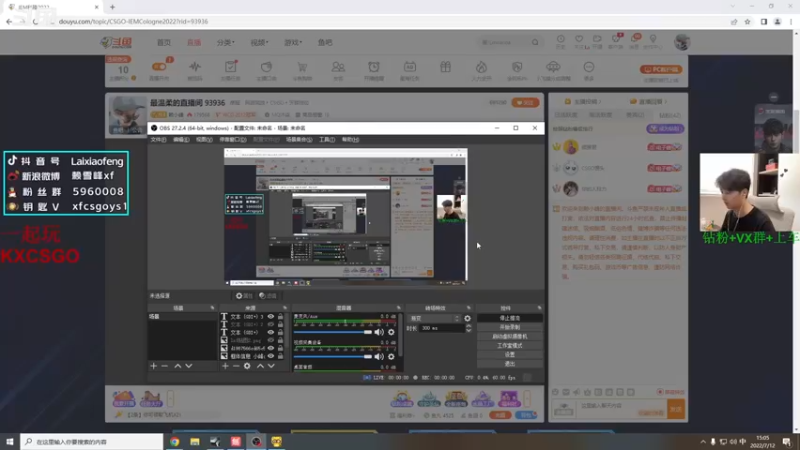Pop out the sources dock panel
This screenshot has width=800, height=450.
285,308
